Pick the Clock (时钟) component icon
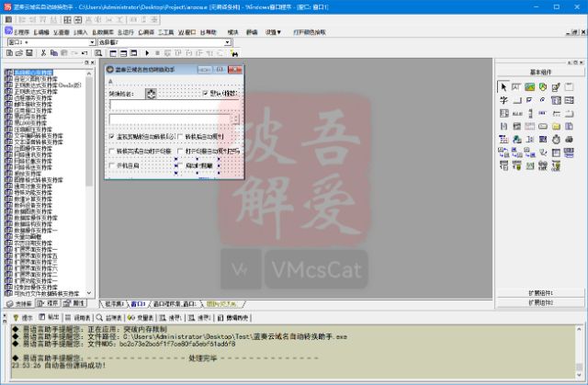Image resolution: width=588 pixels, height=385 pixels. (556, 140)
